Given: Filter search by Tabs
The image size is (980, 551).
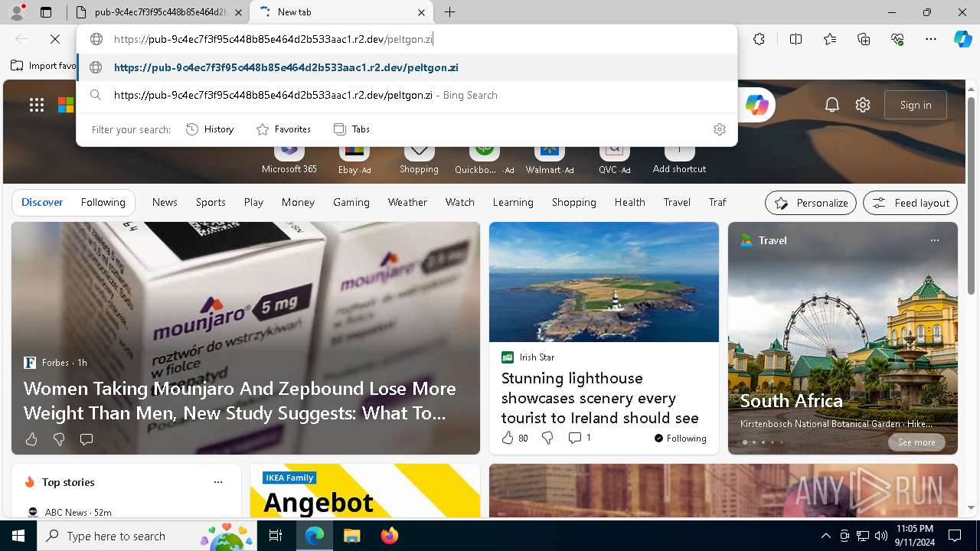Looking at the screenshot, I should click(x=351, y=129).
